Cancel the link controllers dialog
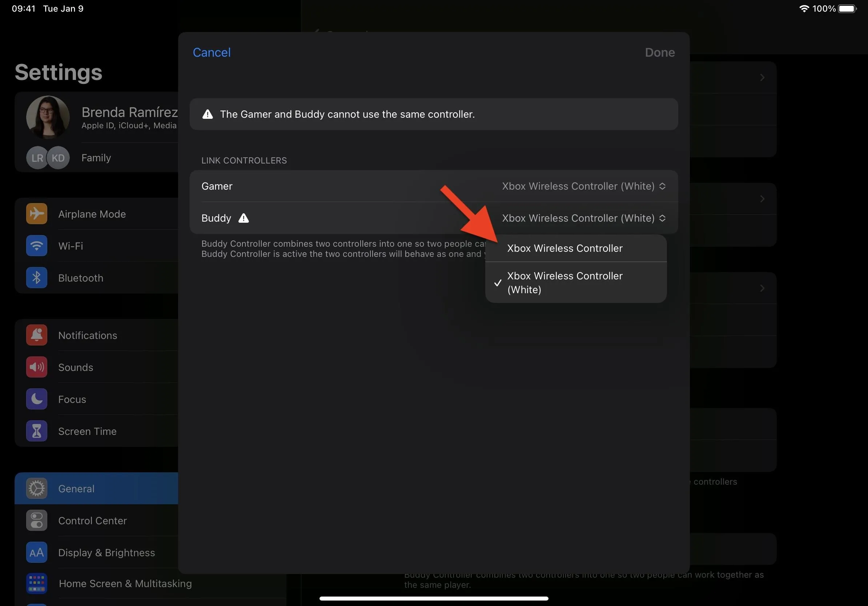Screen dimensions: 868x606 pyautogui.click(x=212, y=53)
